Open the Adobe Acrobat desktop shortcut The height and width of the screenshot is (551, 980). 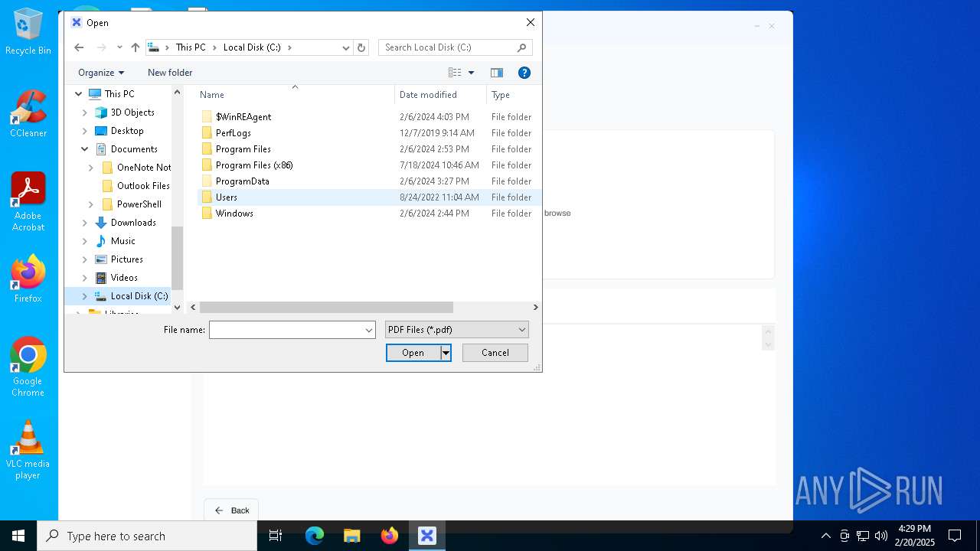[x=28, y=202]
